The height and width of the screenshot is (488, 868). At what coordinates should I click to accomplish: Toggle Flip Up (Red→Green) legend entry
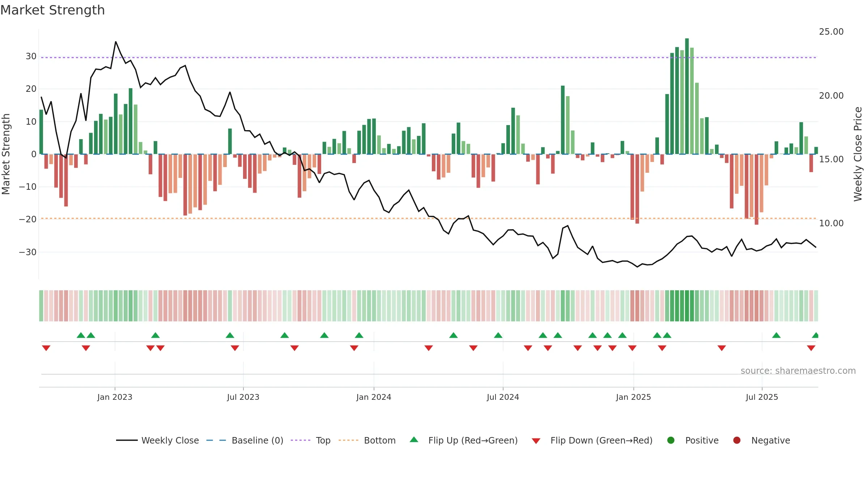point(464,440)
